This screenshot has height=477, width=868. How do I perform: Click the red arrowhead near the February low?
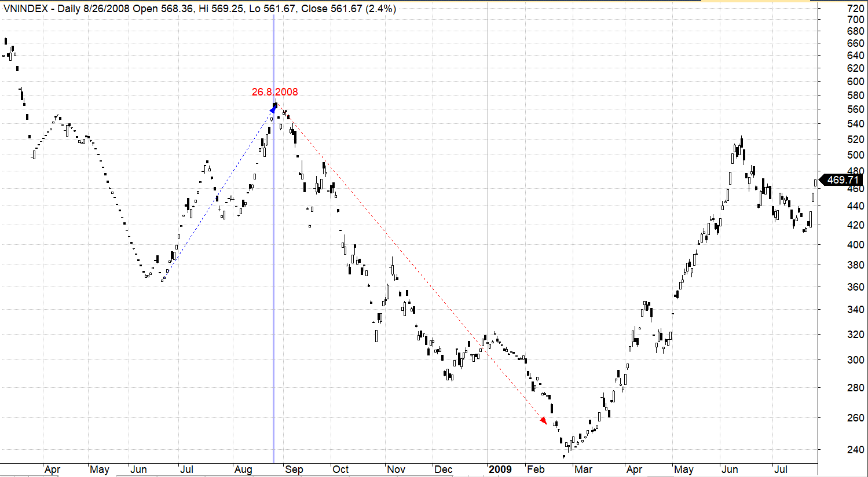tap(543, 420)
